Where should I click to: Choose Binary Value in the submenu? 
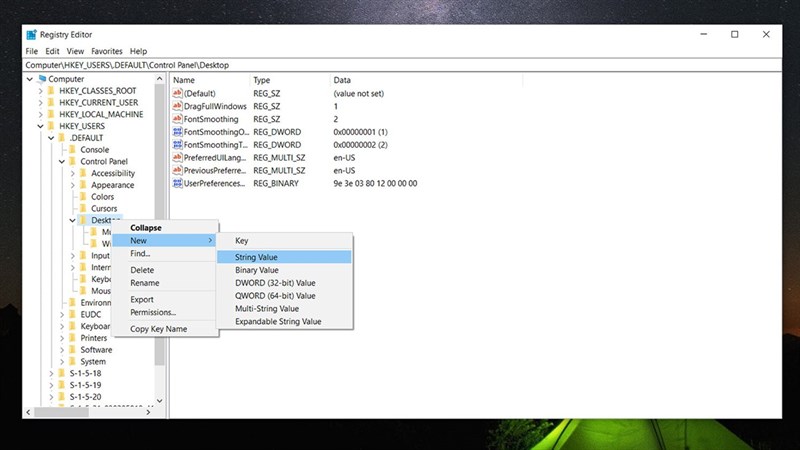click(284, 270)
